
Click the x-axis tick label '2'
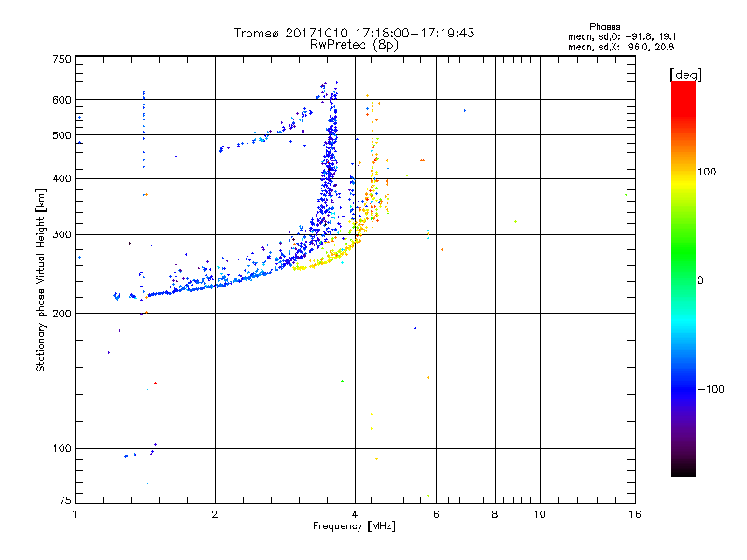tap(215, 514)
